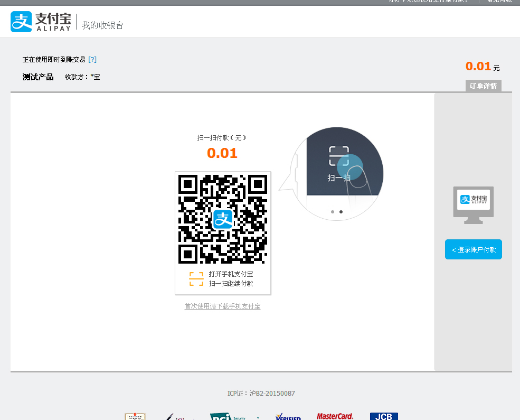This screenshot has width=520, height=420.
Task: Click the MasterCard logo in footer
Action: point(335,416)
